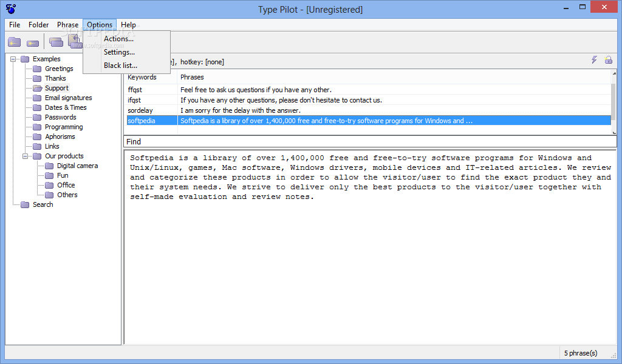Image resolution: width=622 pixels, height=364 pixels.
Task: Maximize the Type Pilot window
Action: 582,7
